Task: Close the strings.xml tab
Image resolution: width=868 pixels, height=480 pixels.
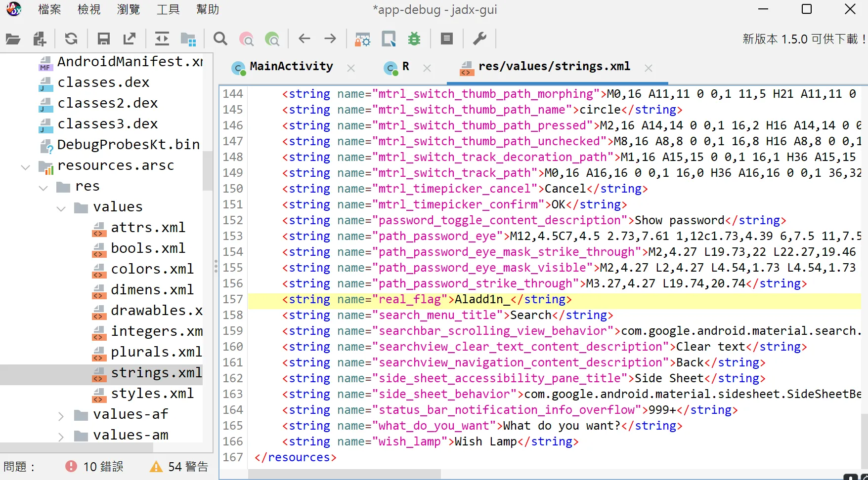Action: (x=649, y=68)
